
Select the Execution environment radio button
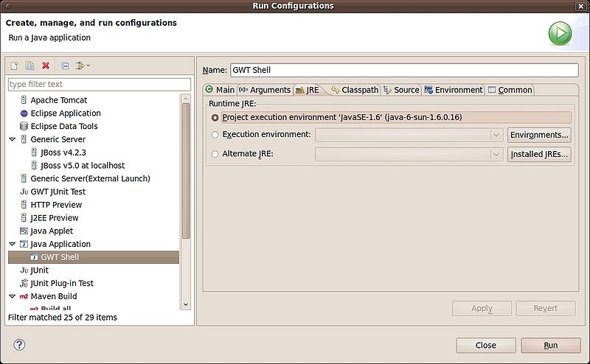point(215,135)
